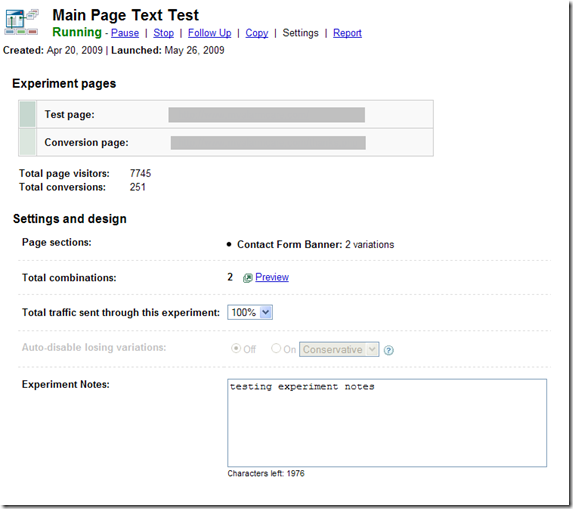Click the Contact Form Banner section text

[x=316, y=244]
